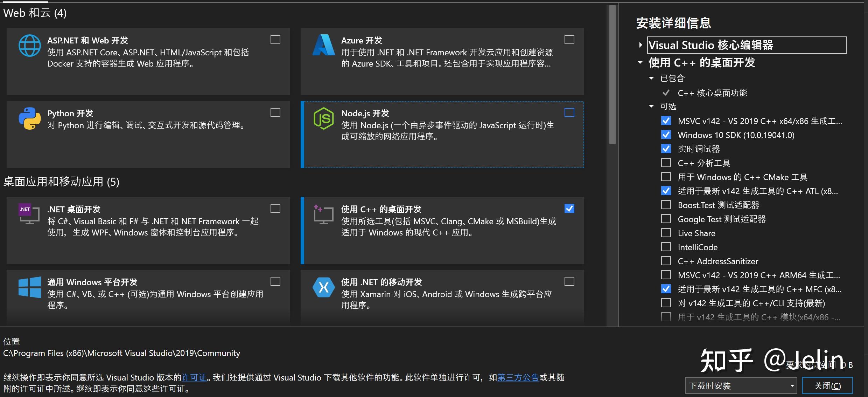Enable MSVC v142 ARM64 build tools option
Image resolution: width=868 pixels, height=397 pixels.
tap(666, 275)
